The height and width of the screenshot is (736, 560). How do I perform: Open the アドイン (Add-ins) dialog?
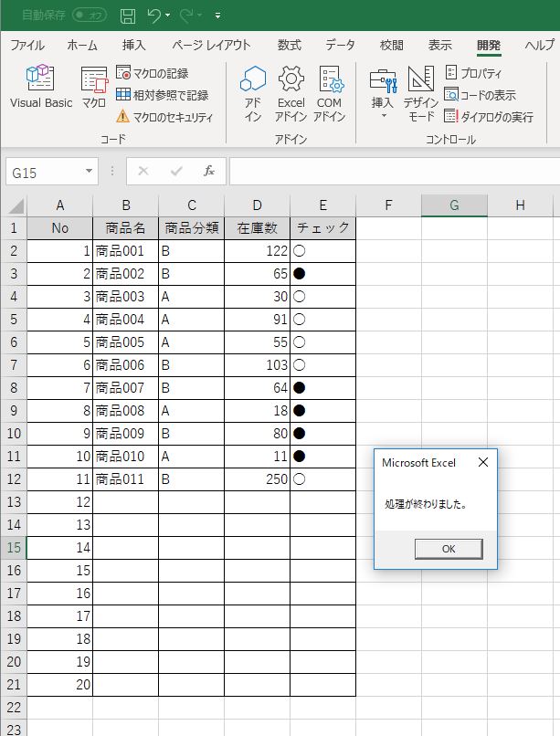click(253, 93)
